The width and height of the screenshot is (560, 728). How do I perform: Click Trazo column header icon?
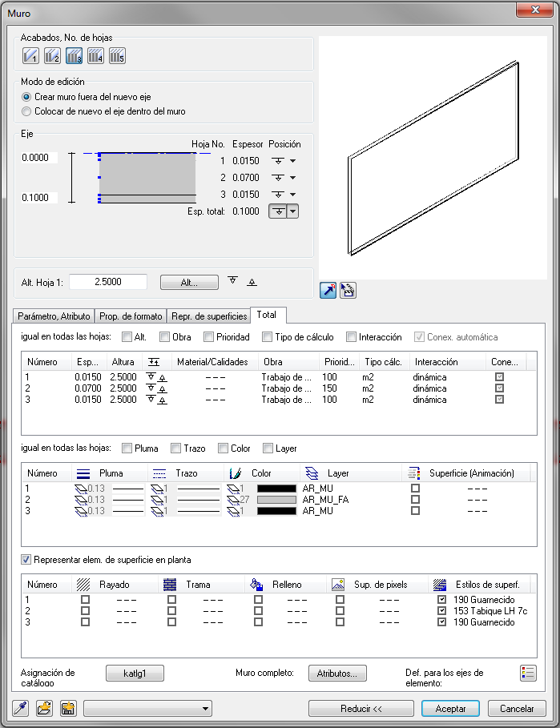[159, 473]
